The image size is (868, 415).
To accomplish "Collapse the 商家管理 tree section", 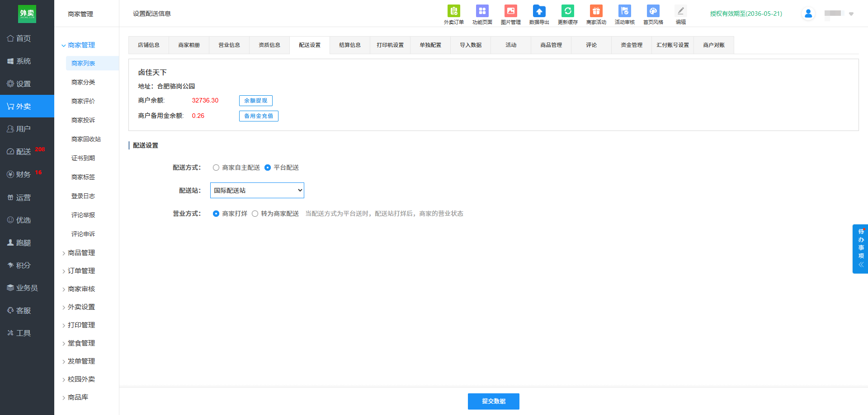I will (78, 45).
